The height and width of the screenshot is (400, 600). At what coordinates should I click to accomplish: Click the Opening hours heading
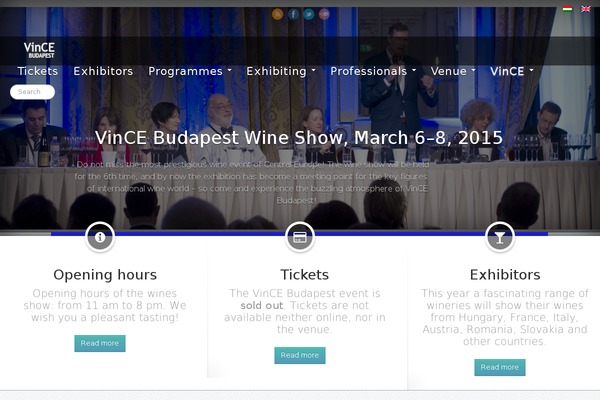[105, 275]
